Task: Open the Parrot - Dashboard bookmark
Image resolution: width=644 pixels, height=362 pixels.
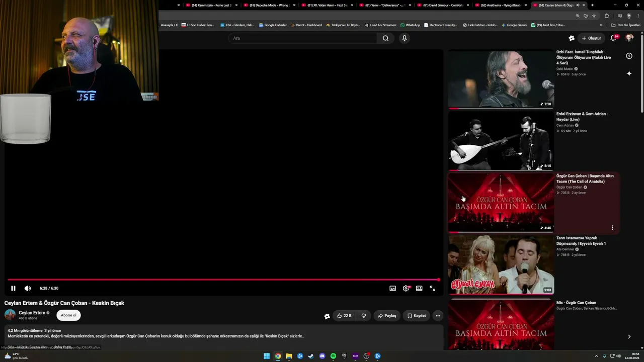Action: (x=305, y=25)
